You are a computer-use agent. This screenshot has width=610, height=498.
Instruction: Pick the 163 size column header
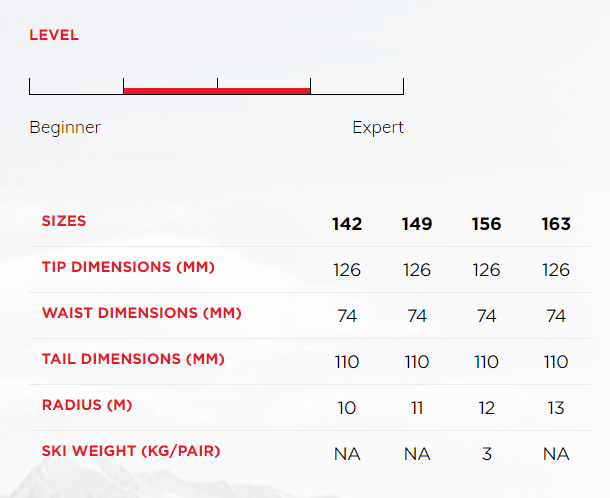coord(556,223)
